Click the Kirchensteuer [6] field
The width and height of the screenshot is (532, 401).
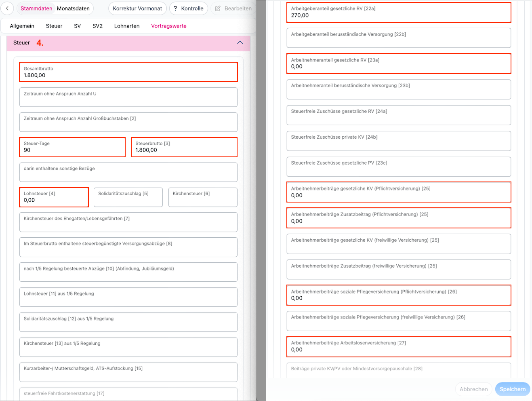tap(203, 197)
